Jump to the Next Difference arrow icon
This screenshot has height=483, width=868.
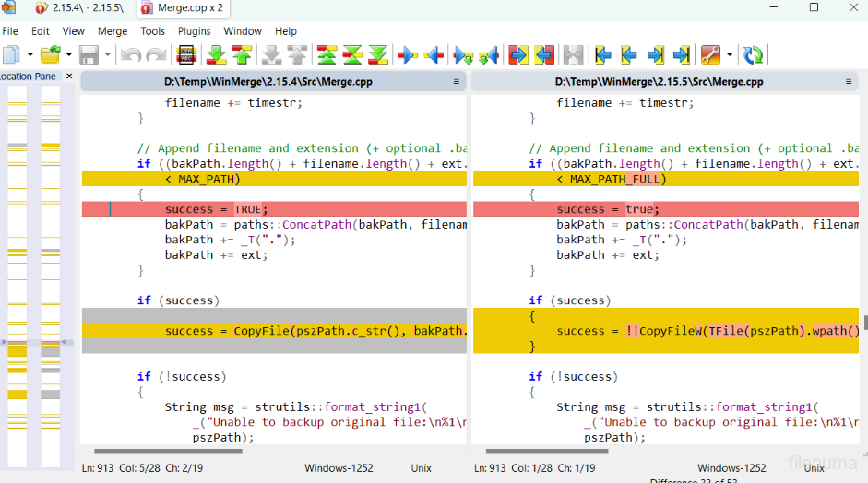[x=216, y=55]
